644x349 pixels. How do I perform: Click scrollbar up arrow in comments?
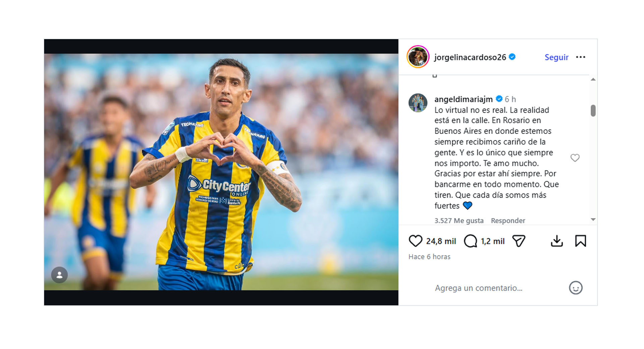click(x=593, y=80)
